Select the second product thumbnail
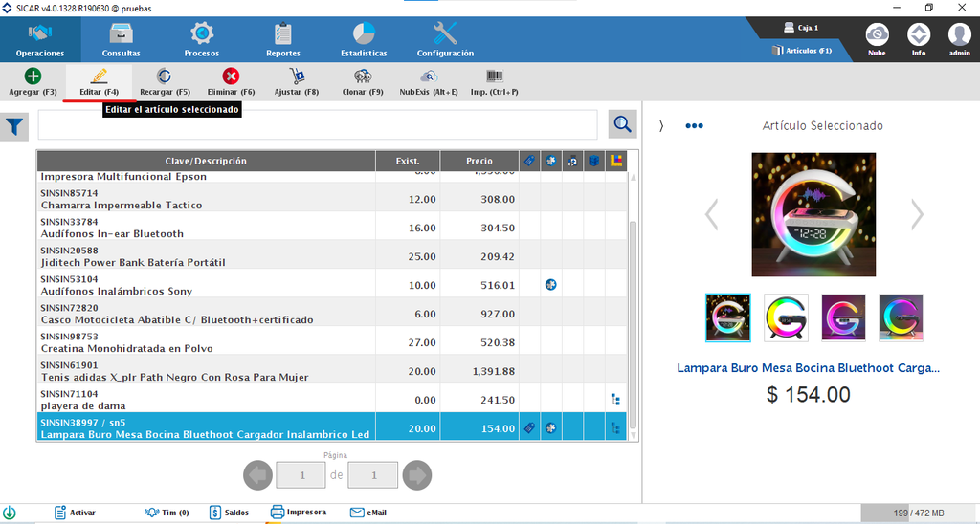This screenshot has width=980, height=524. [x=786, y=317]
